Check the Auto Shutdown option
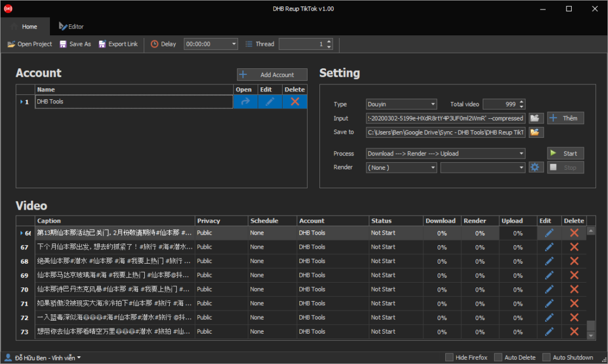608x364 pixels. tap(546, 357)
